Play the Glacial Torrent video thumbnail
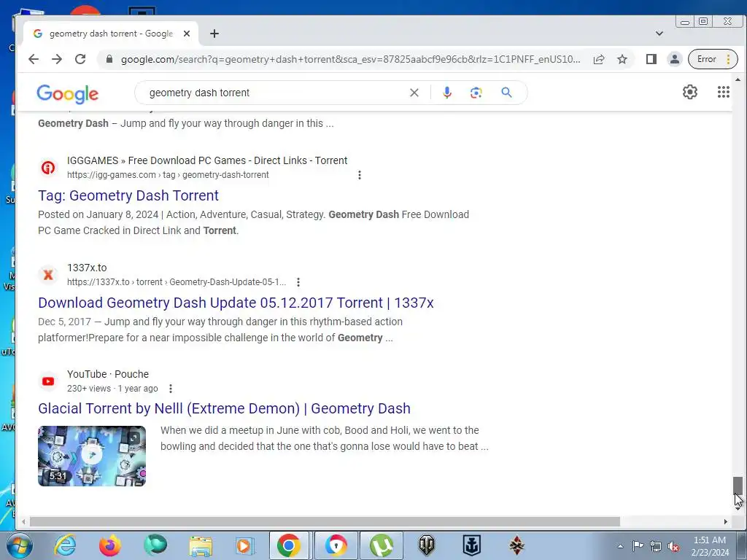This screenshot has height=560, width=747. click(92, 456)
